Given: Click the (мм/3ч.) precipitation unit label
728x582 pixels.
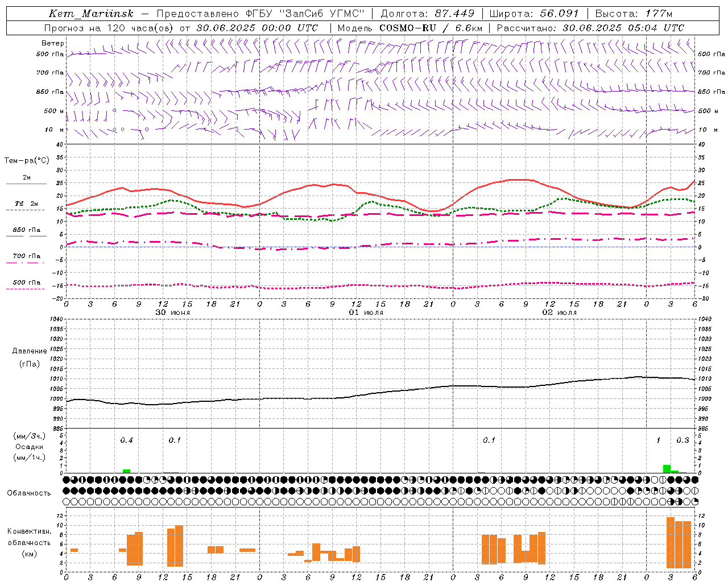Looking at the screenshot, I should (29, 436).
